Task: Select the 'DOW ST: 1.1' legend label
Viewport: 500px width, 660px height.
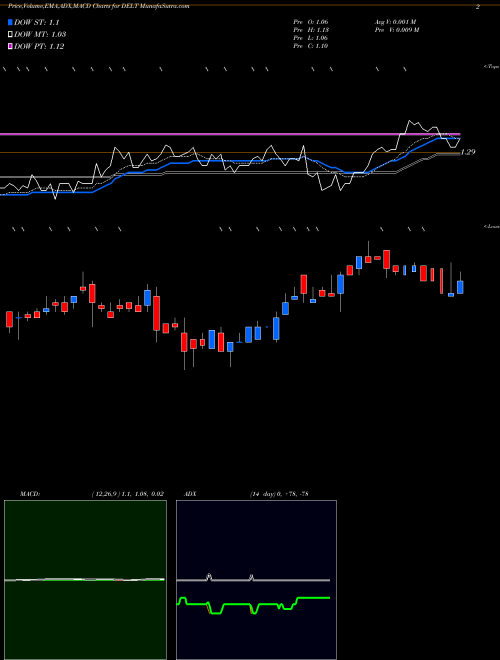Action: (x=37, y=23)
